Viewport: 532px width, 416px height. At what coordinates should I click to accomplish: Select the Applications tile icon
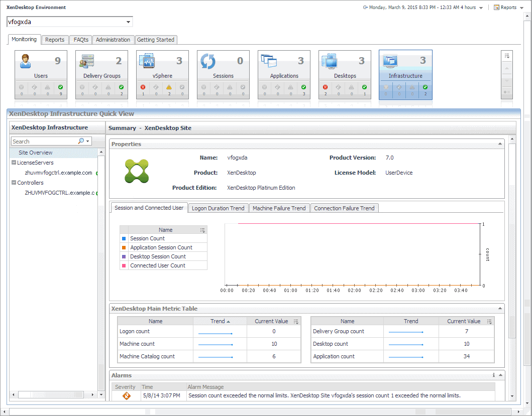[269, 61]
